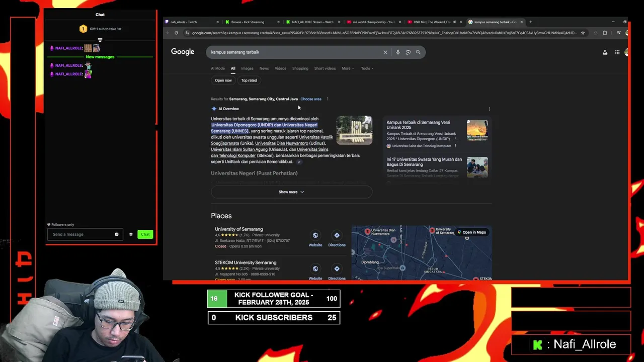Open Ini 17 Universitas Swasta article
The height and width of the screenshot is (362, 644).
click(x=424, y=162)
